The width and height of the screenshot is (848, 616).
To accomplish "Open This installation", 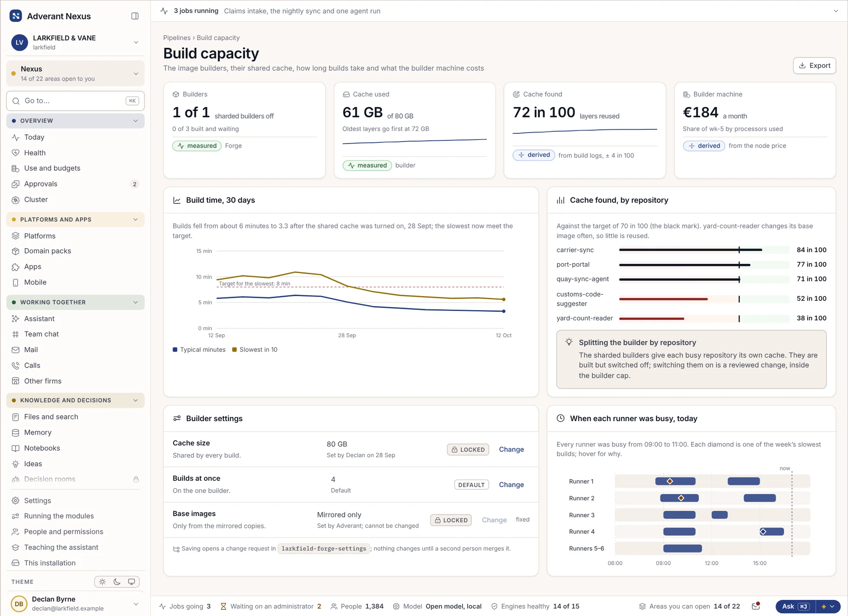I will point(75,563).
